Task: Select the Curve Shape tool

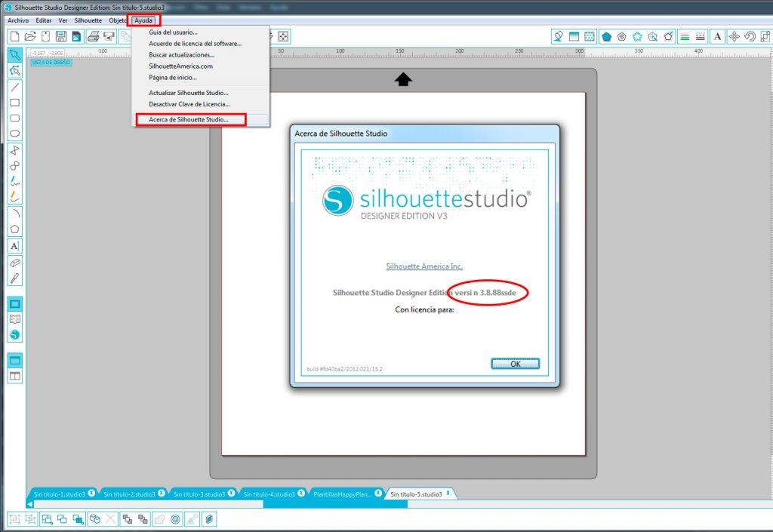Action: click(x=15, y=165)
